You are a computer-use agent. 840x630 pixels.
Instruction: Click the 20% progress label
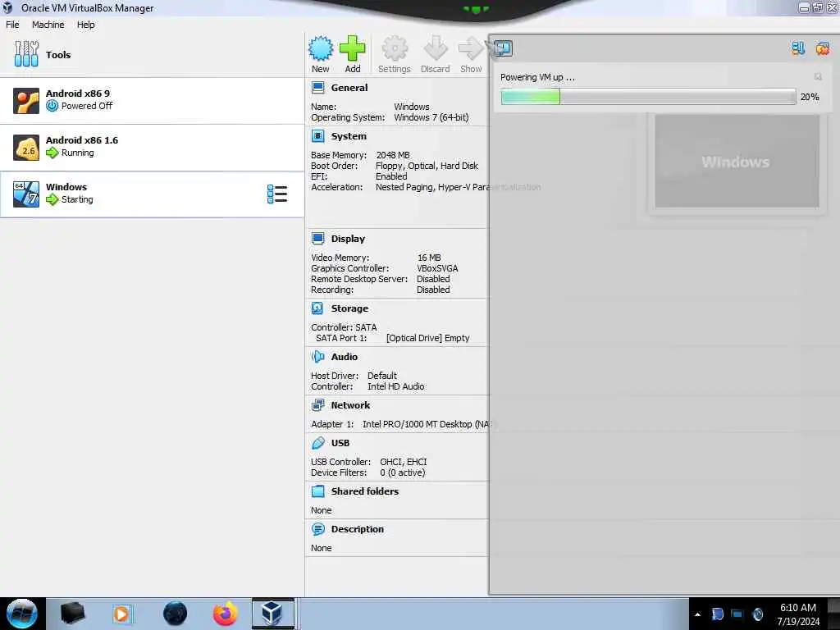pos(810,97)
